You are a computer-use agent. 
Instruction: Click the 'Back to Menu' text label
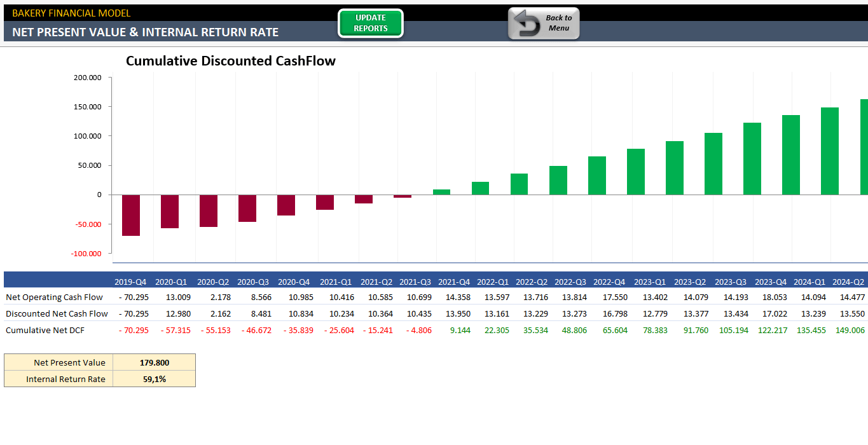pyautogui.click(x=558, y=23)
